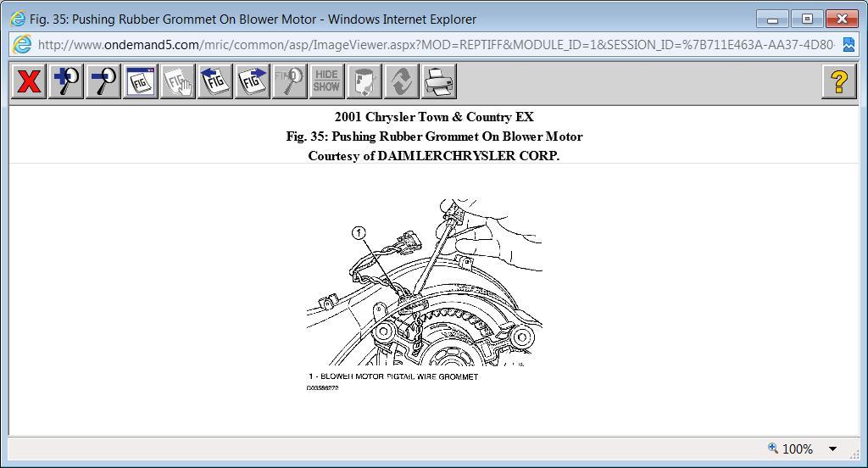Screen dimensions: 868x468
Task: Click 'Fig. 35: Pushing Rubber Grommet' caption text
Action: (434, 136)
